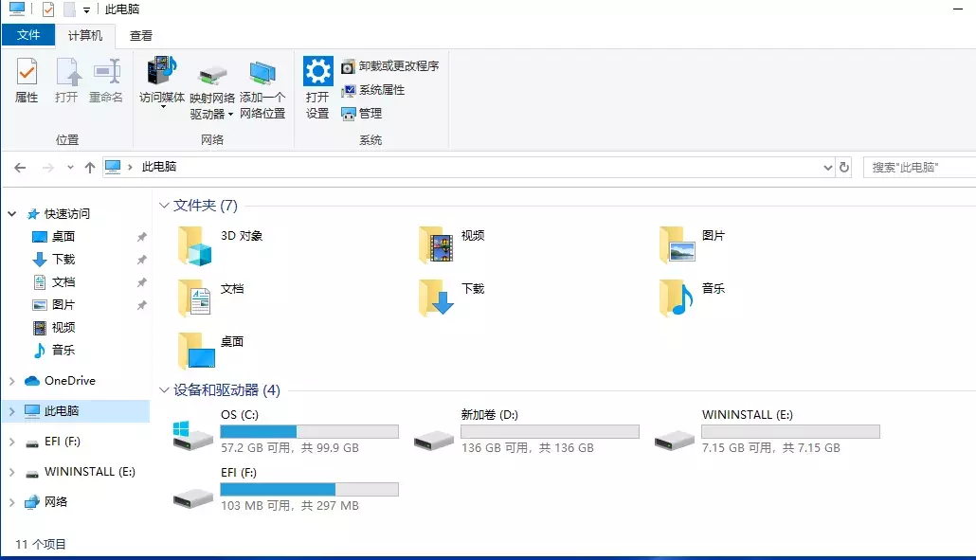Image resolution: width=976 pixels, height=560 pixels.
Task: Collapse the 设备和驱动器 (4) group
Action: point(164,390)
